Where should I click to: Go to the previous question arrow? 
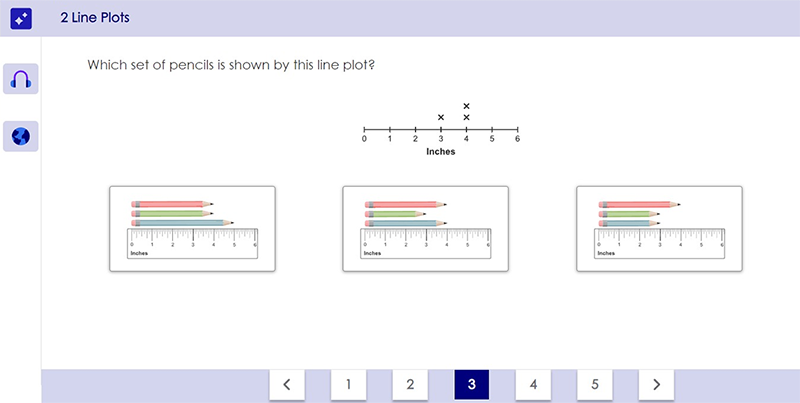coord(286,384)
